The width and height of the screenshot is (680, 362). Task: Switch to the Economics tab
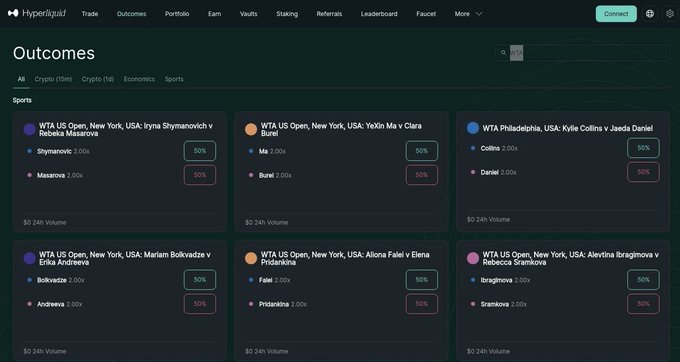coord(139,79)
